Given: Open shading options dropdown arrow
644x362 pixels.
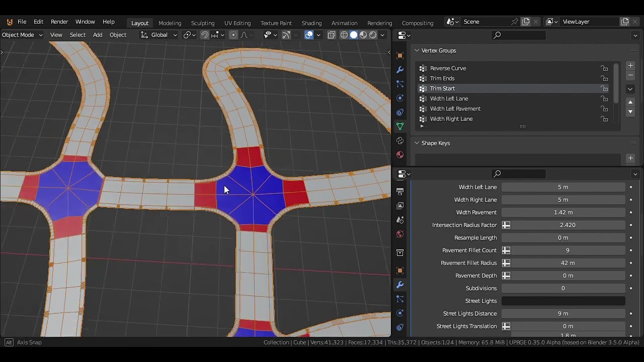Looking at the screenshot, I should coord(382,35).
